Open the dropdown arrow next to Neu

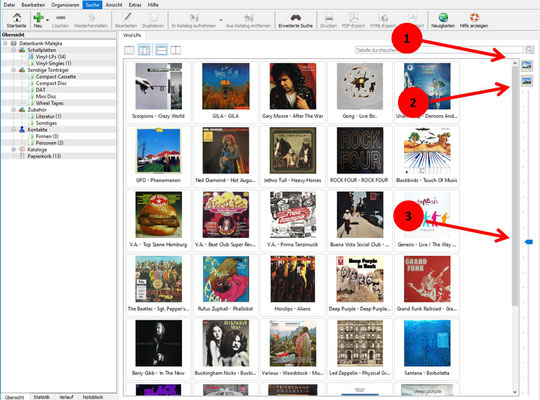(x=48, y=20)
